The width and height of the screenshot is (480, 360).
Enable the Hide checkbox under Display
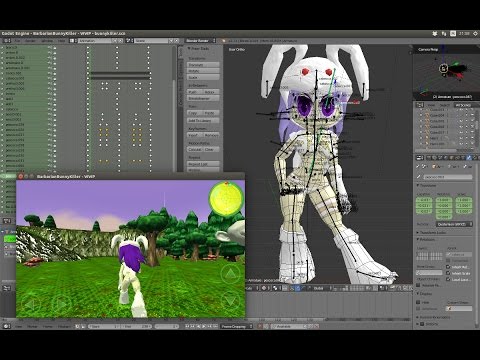(418, 302)
